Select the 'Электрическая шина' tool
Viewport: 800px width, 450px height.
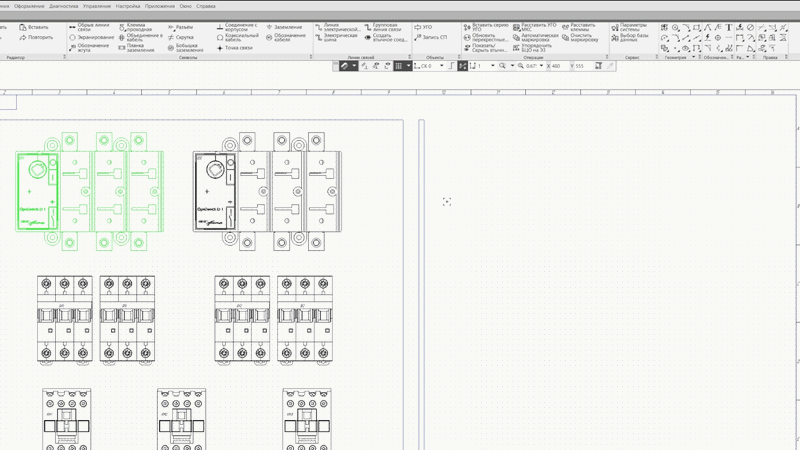coord(336,37)
